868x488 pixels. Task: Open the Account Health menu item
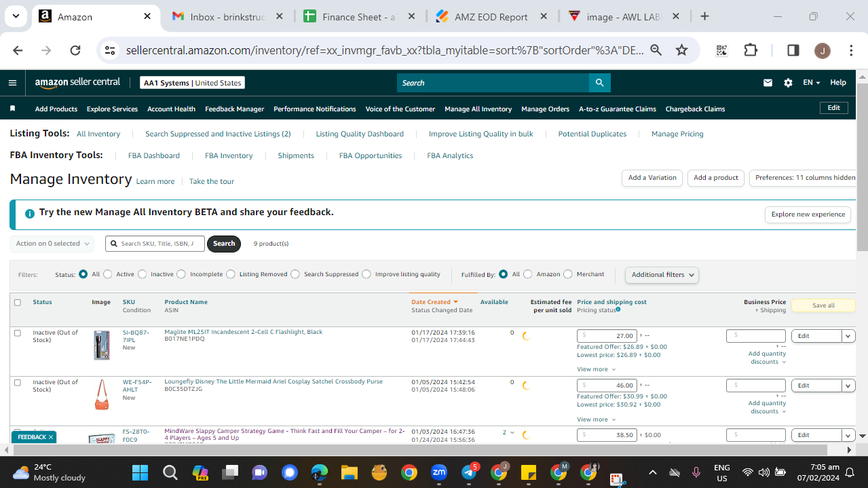[171, 109]
